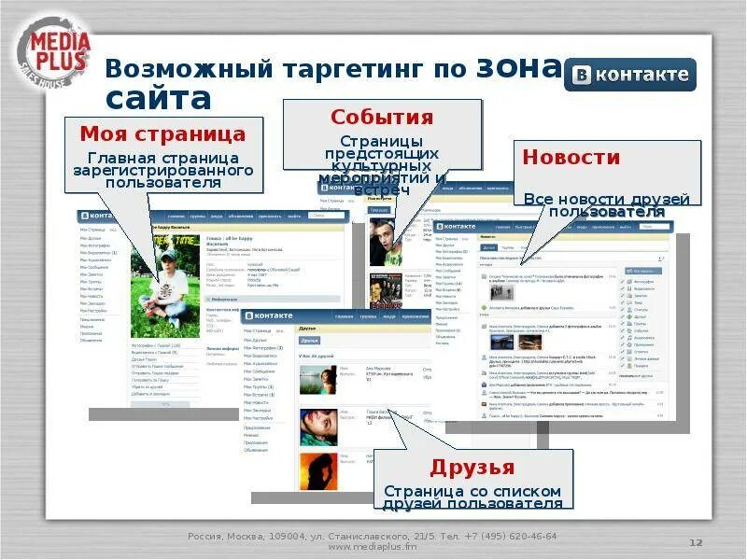The image size is (747, 560).
Task: Toggle the Фотографии news filter checkbox
Action: pos(622,282)
